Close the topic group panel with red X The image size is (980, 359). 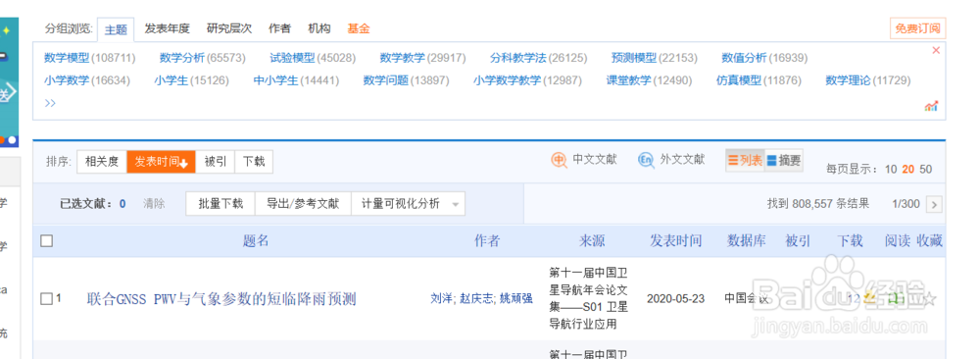936,51
